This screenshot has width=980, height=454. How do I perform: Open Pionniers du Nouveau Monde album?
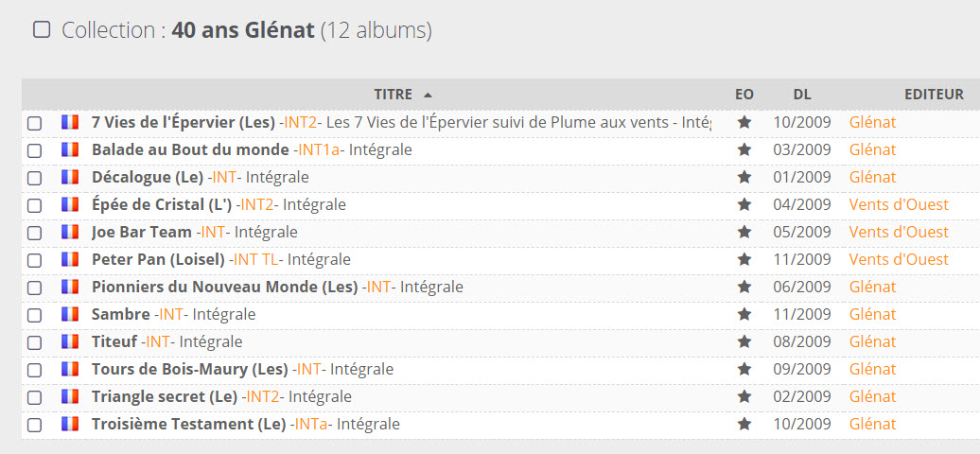[224, 287]
